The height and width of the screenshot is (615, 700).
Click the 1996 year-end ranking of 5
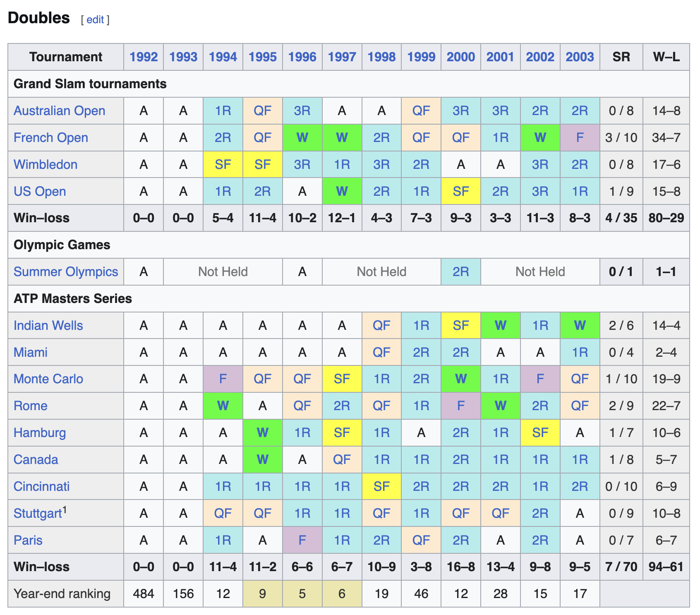coord(302,594)
